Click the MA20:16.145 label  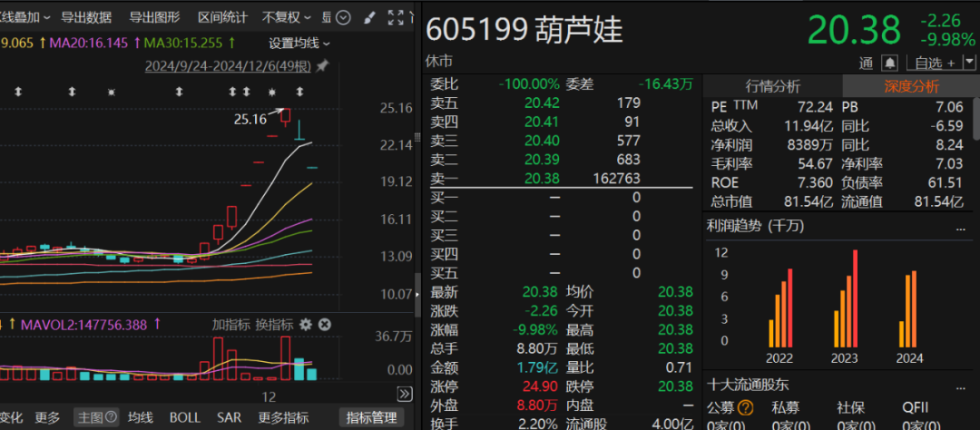point(91,44)
